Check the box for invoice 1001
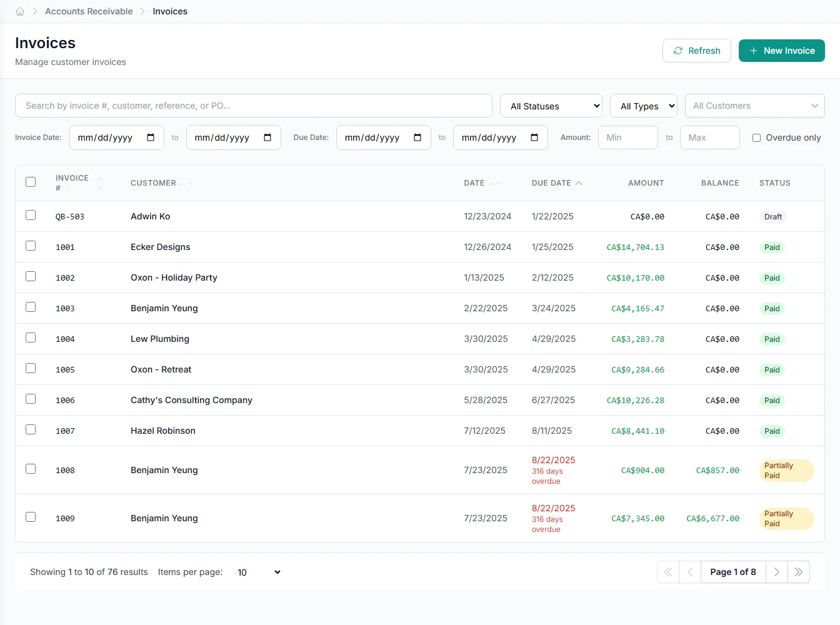 tap(31, 246)
